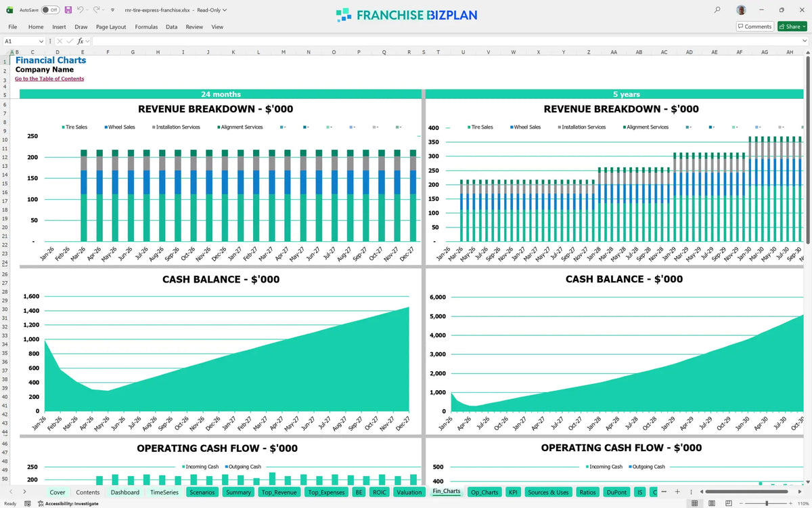The image size is (812, 508).
Task: Open the Page Layout ribbon tab
Action: tap(111, 26)
